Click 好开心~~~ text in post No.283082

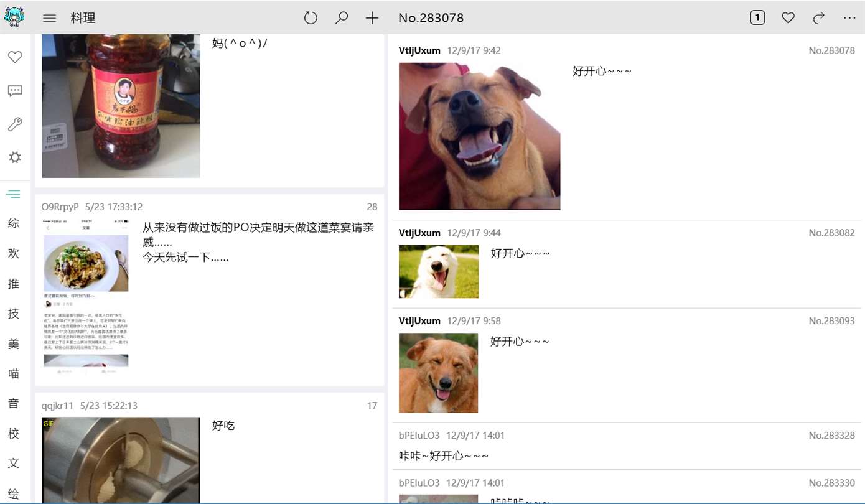pyautogui.click(x=520, y=254)
